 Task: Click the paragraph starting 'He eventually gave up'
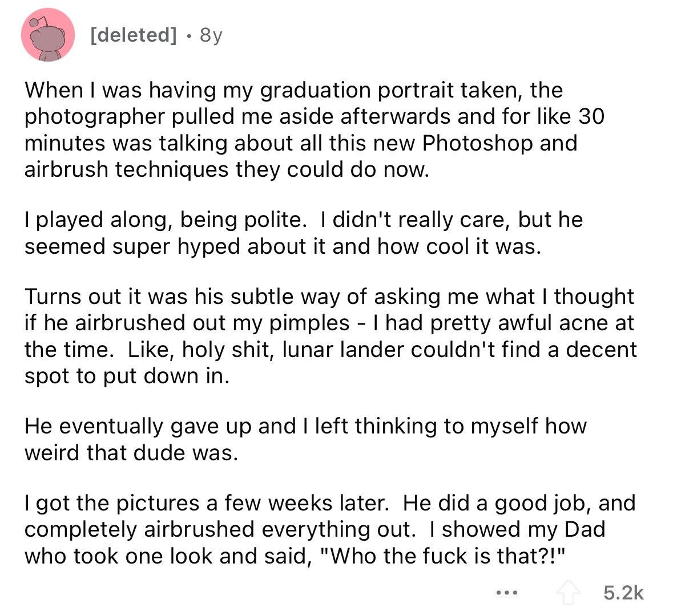click(305, 439)
